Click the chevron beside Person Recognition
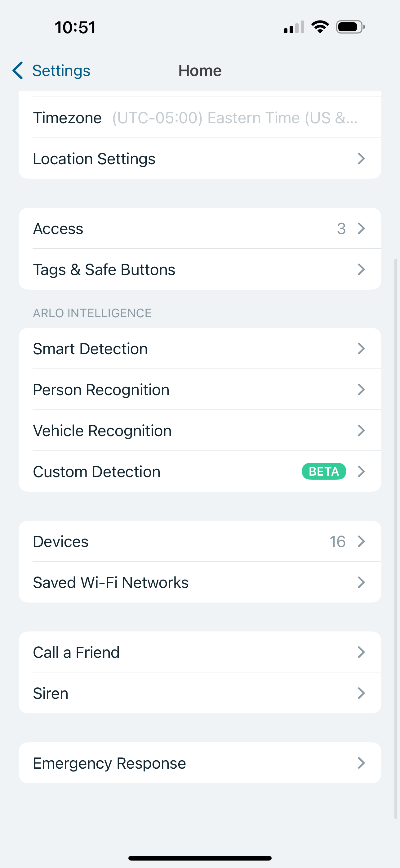Viewport: 400px width, 868px height. coord(361,390)
